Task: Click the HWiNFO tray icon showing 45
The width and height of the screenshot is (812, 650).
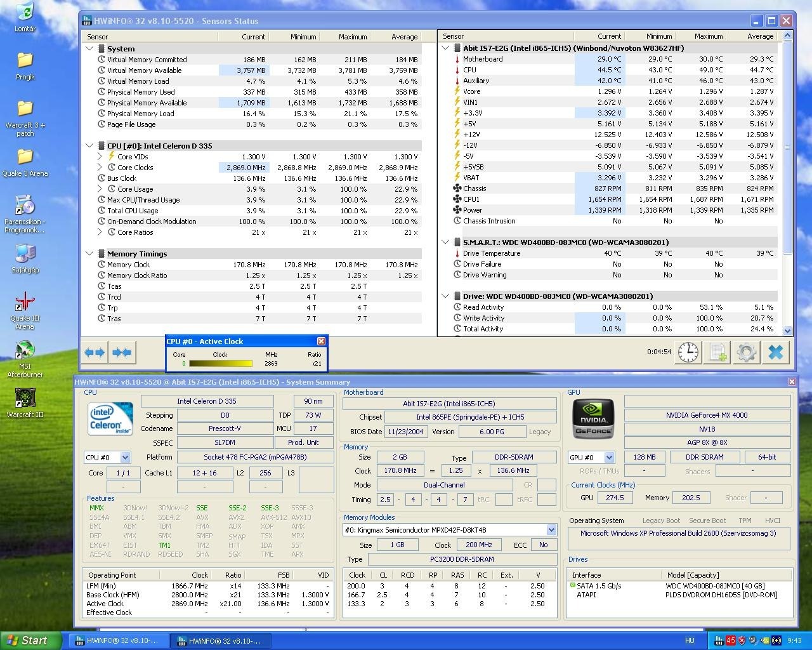Action: (730, 640)
